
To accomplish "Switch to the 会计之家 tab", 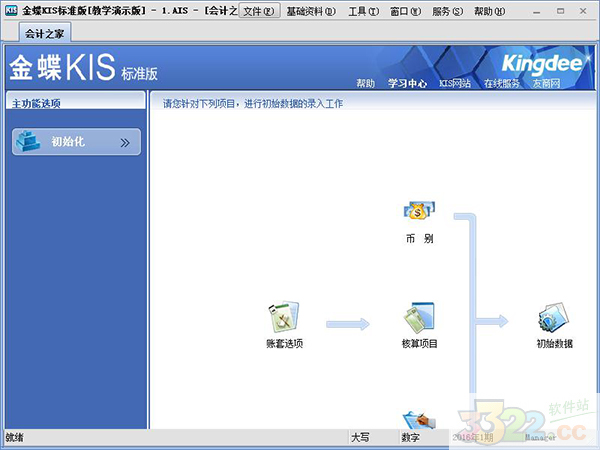I will (44, 33).
